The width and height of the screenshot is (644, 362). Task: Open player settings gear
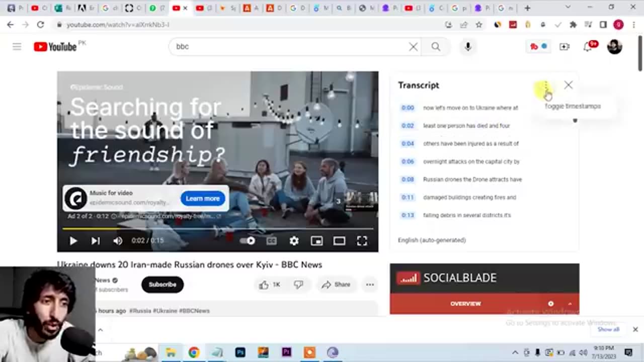294,241
